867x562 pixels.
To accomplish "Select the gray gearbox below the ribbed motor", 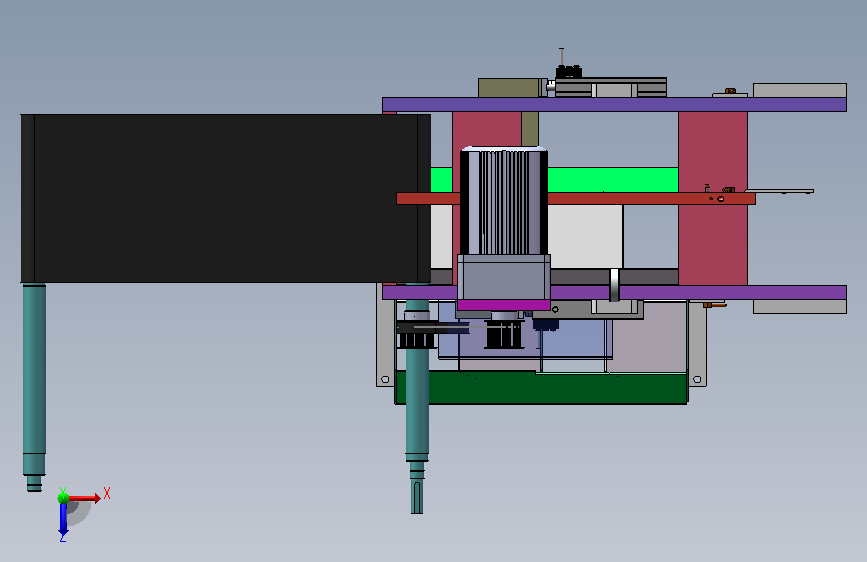I will pos(504,277).
